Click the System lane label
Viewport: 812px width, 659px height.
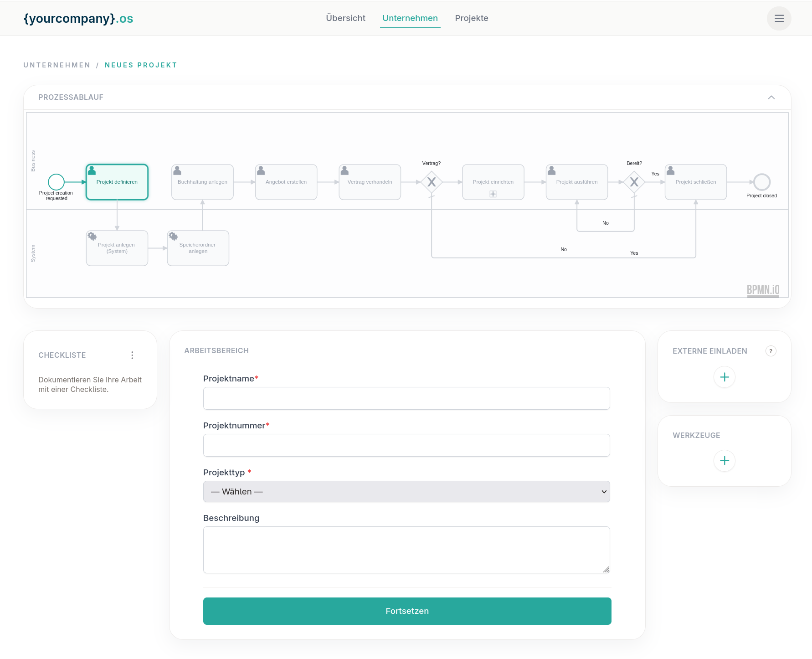33,253
